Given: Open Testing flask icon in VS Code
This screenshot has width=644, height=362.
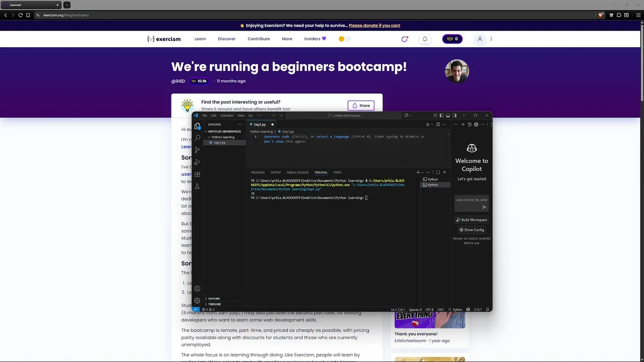Looking at the screenshot, I should [x=197, y=186].
